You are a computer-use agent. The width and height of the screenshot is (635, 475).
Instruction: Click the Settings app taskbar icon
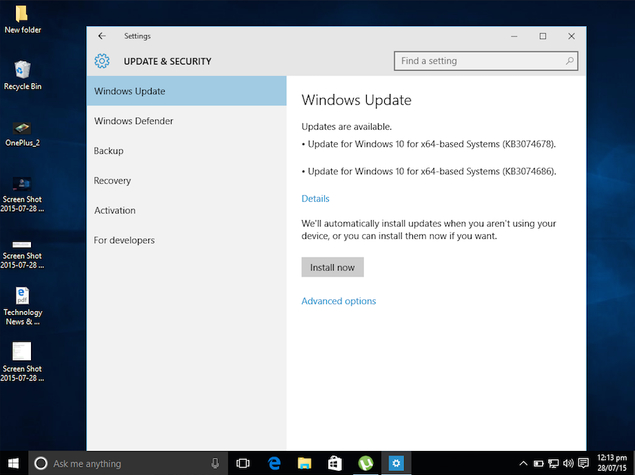[396, 463]
